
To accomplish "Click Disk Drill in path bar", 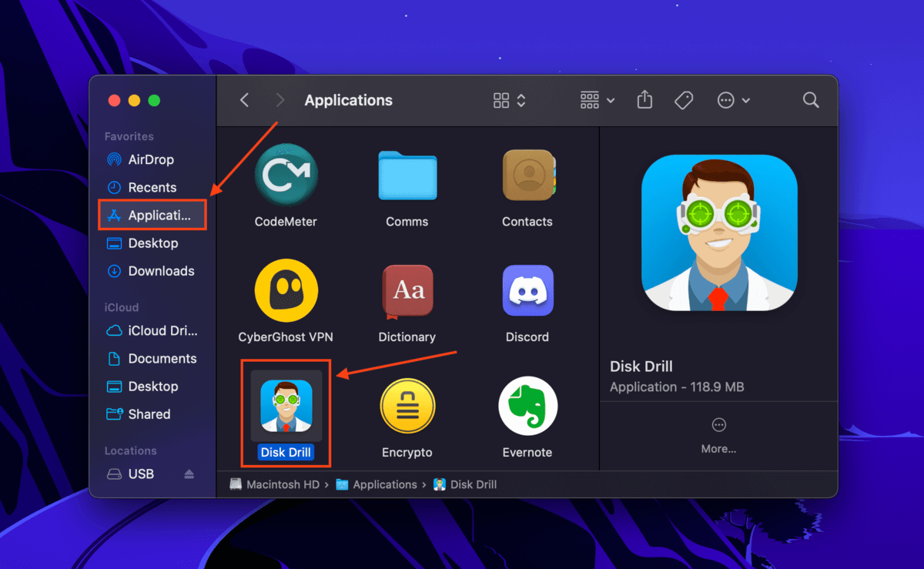I will 464,484.
